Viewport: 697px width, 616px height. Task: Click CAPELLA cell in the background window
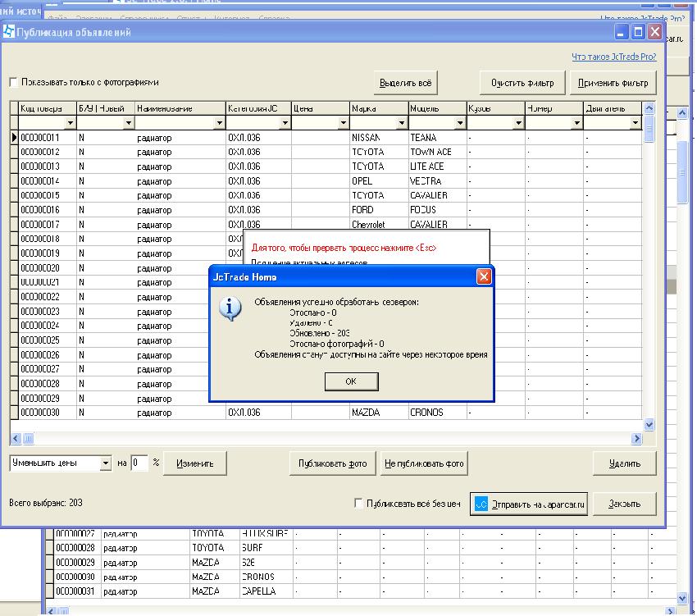click(266, 591)
